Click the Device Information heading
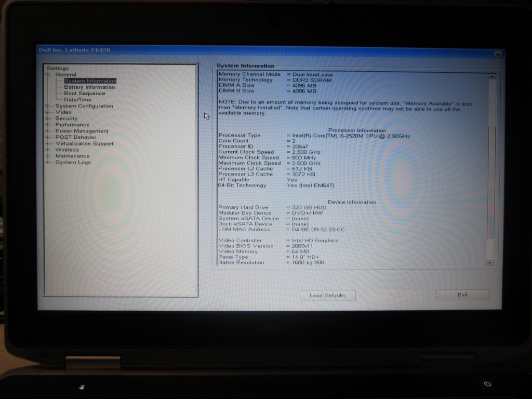The height and width of the screenshot is (399, 532). (352, 202)
